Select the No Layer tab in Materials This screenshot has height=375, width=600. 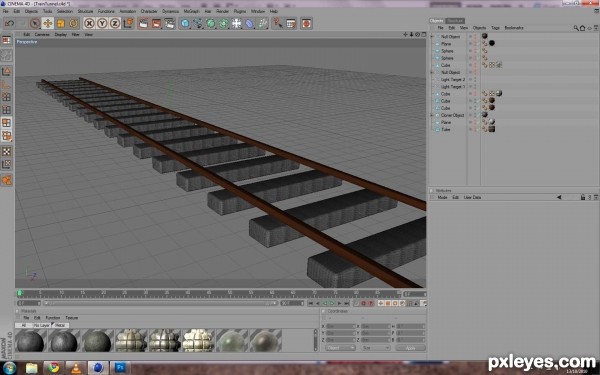pos(42,325)
